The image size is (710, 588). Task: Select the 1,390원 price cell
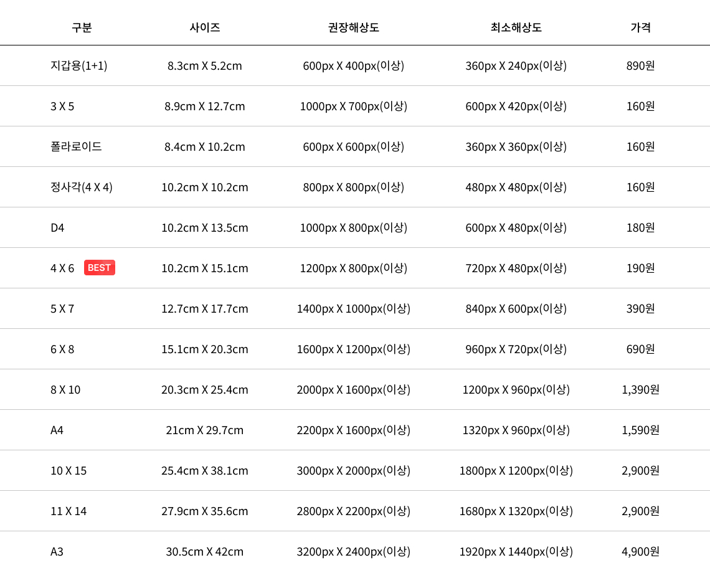pos(641,389)
